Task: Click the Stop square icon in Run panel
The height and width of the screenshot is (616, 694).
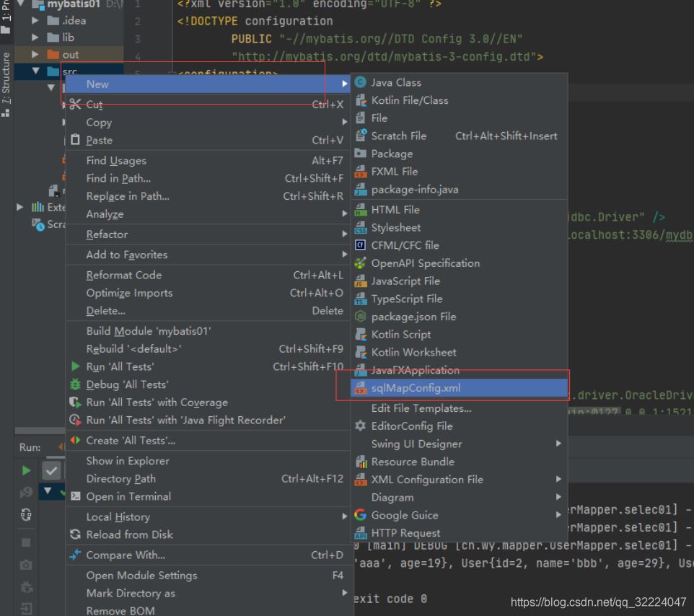Action: pos(27,541)
